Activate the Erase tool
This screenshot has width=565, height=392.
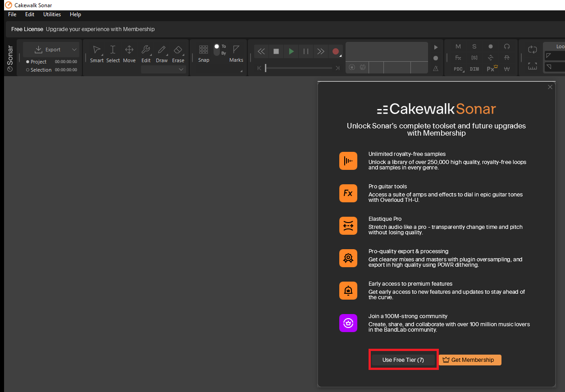(x=178, y=54)
